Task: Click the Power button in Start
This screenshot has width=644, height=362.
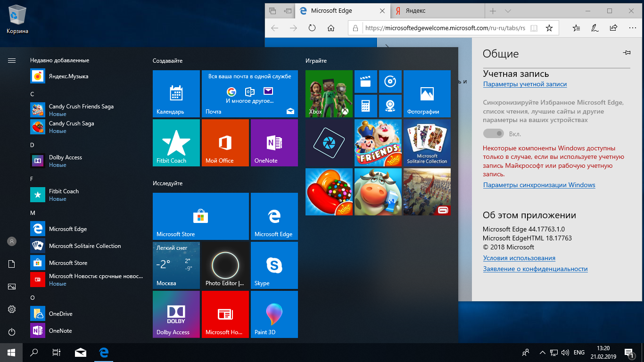Action: click(12, 332)
